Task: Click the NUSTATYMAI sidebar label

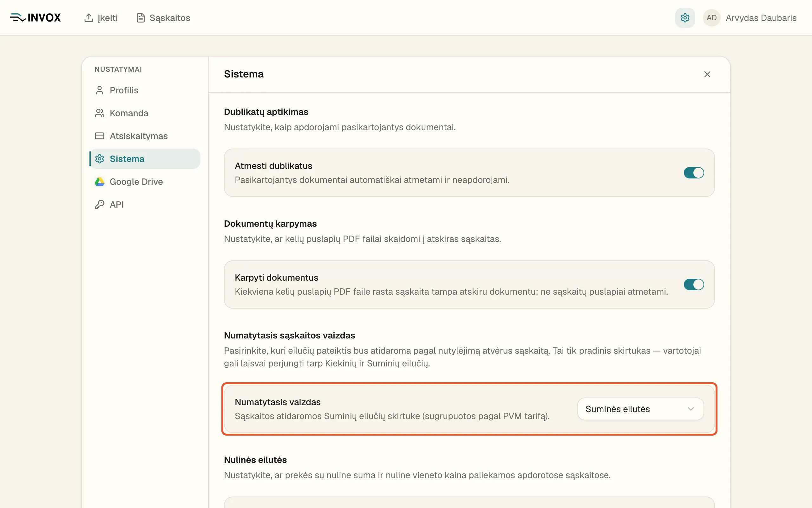Action: tap(118, 69)
